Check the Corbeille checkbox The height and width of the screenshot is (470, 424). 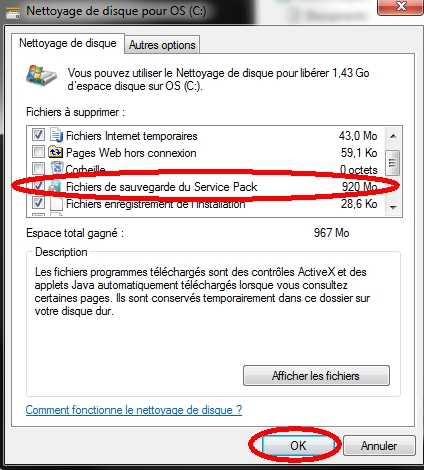tap(38, 168)
